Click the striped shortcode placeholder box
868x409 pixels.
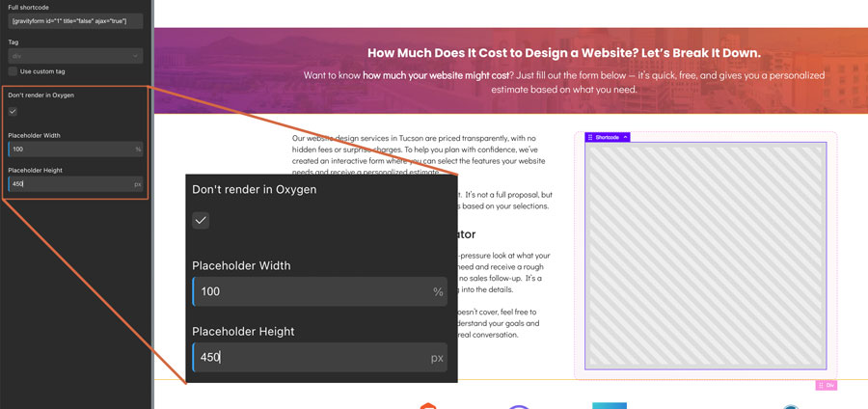pyautogui.click(x=706, y=256)
